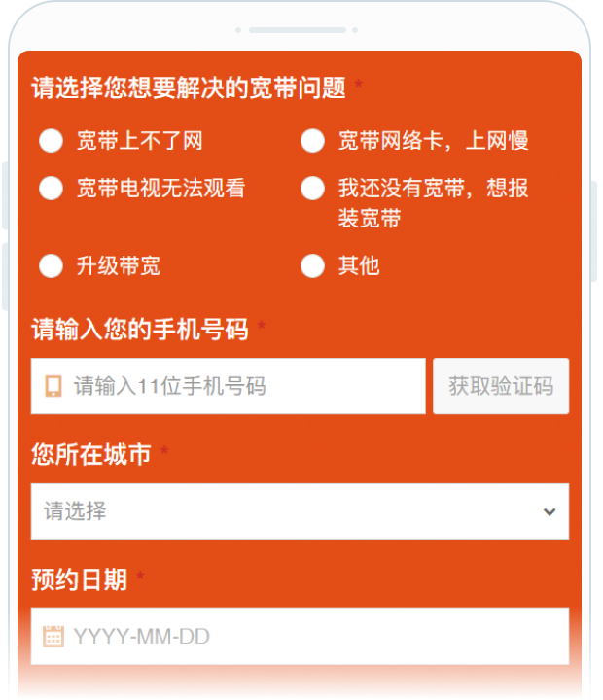This screenshot has width=603, height=700.
Task: Click the '预约日期' label
Action: pyautogui.click(x=80, y=580)
